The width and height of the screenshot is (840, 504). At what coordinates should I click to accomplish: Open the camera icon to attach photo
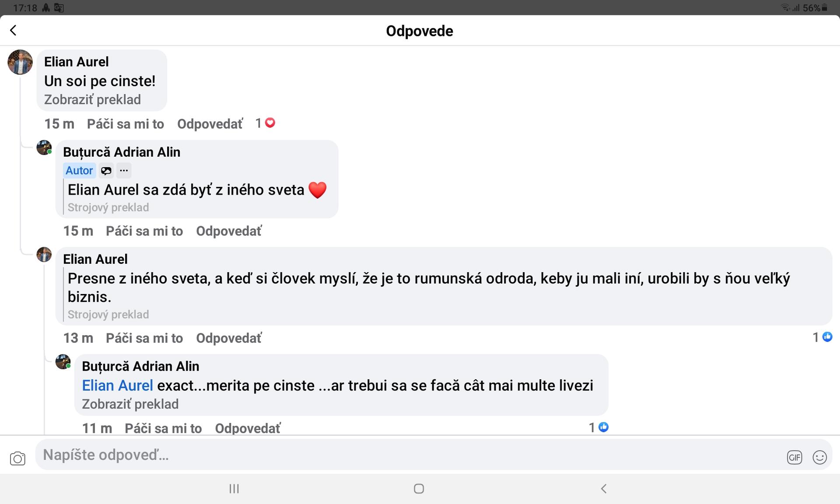click(17, 458)
